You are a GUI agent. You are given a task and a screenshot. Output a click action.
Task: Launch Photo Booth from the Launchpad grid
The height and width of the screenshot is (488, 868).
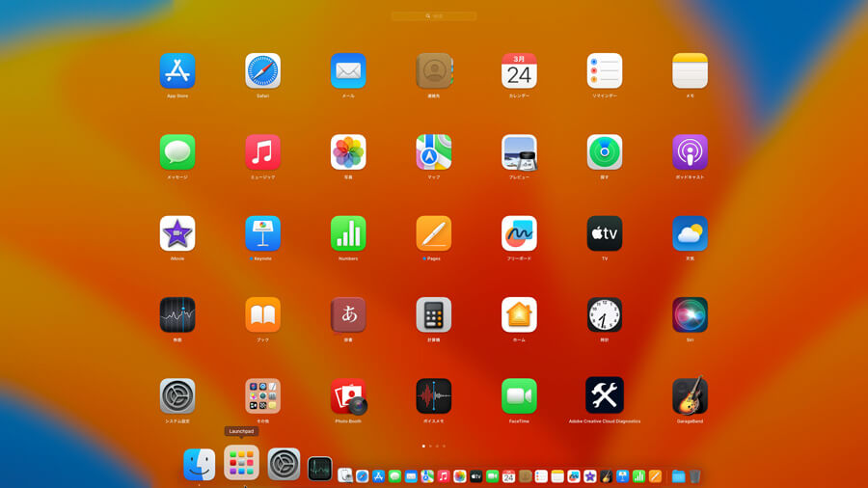pos(349,396)
